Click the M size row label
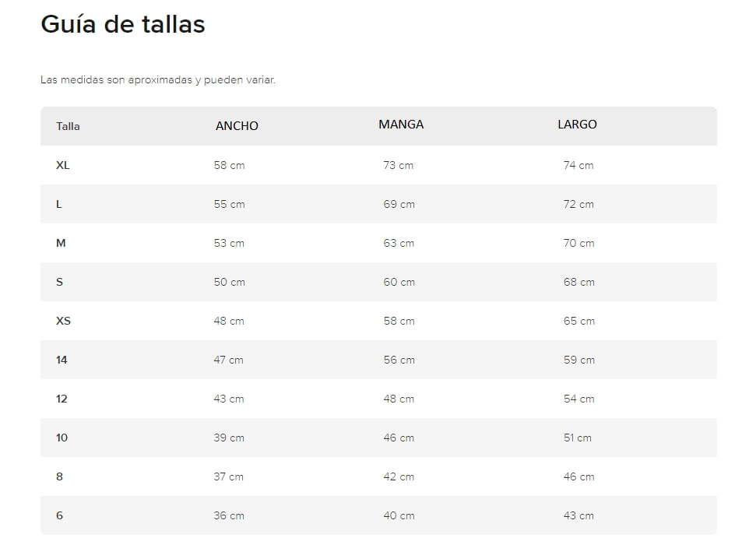This screenshot has height=559, width=756. [61, 243]
